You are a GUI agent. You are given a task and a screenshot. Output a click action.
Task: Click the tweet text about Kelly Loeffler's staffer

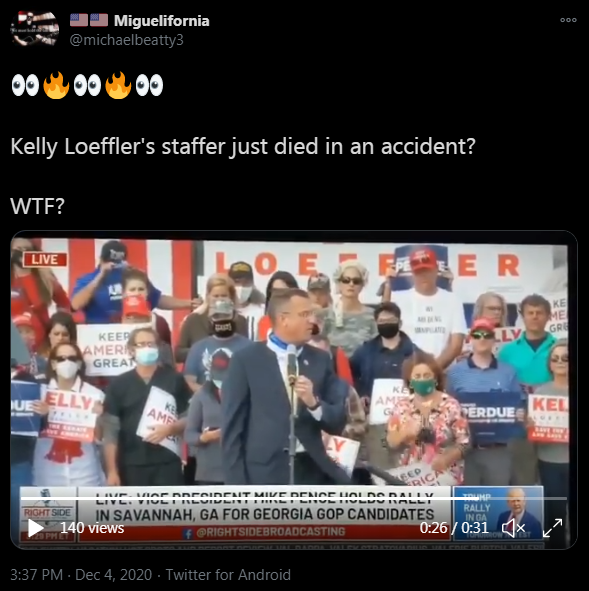[243, 146]
